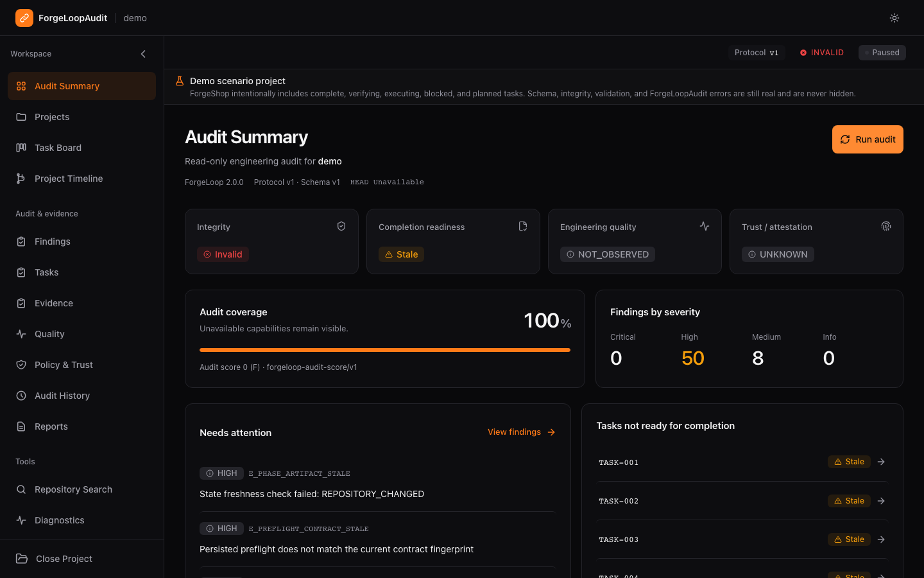Open the Findings clipboard icon
924x578 pixels.
21,241
